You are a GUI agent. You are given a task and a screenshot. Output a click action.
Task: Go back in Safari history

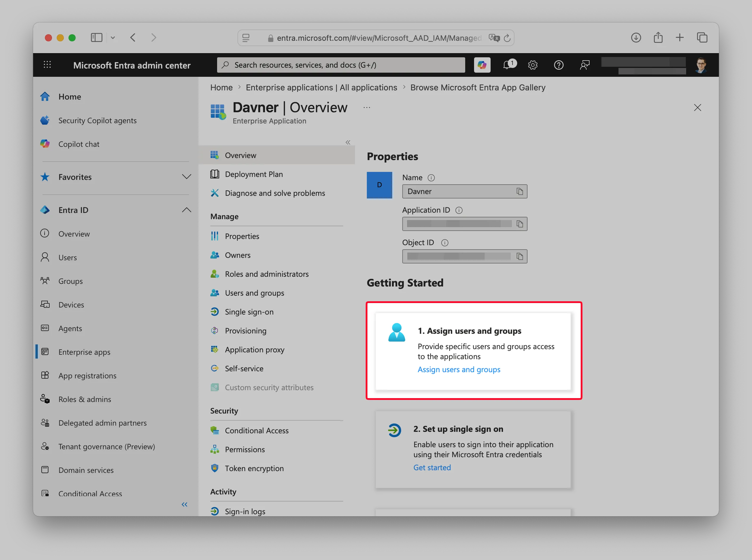pos(133,37)
